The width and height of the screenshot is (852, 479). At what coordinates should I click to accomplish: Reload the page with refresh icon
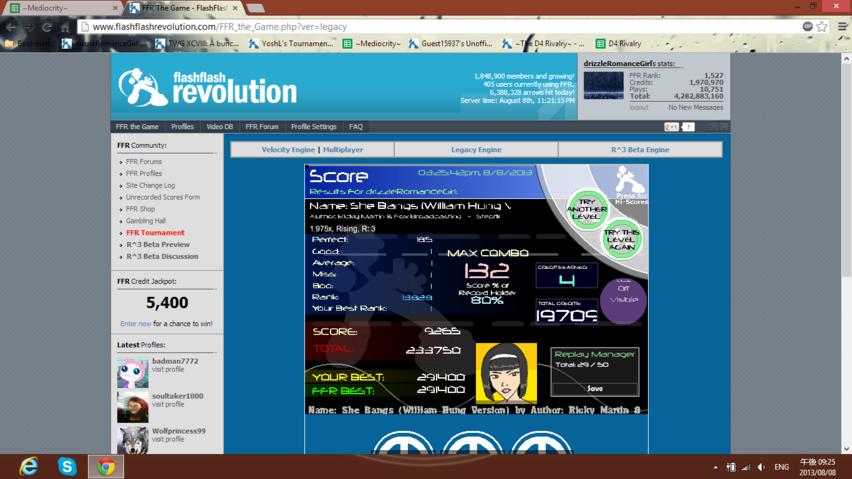click(47, 27)
